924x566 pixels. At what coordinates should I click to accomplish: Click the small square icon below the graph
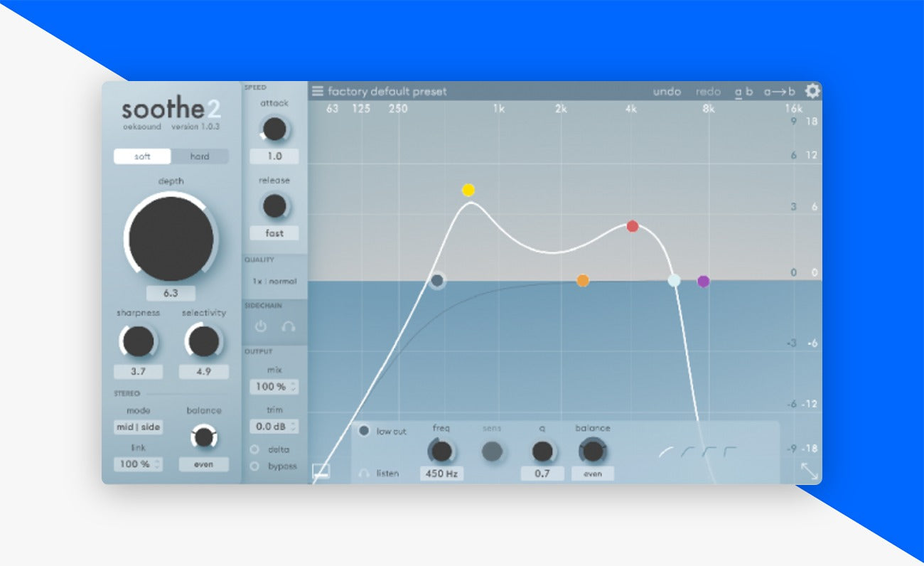321,471
